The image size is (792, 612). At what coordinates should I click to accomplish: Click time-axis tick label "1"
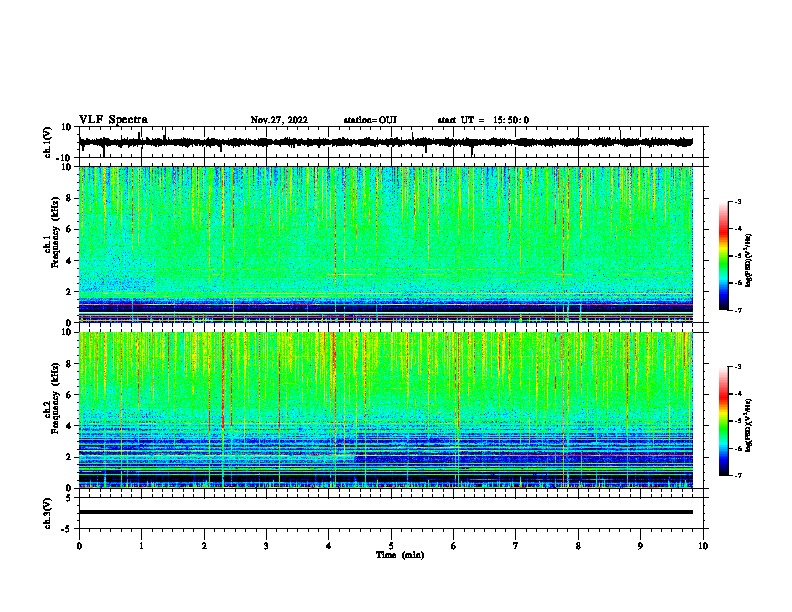pos(141,546)
